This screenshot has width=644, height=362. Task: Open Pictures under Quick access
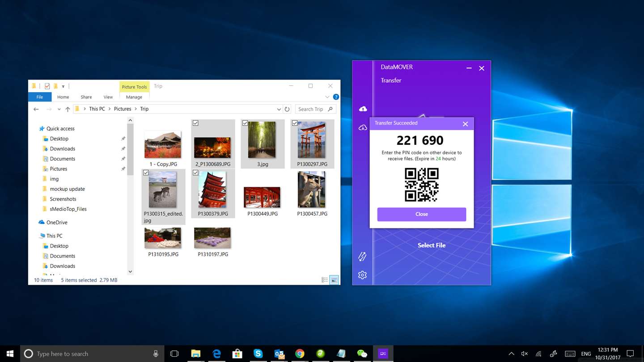coord(58,169)
